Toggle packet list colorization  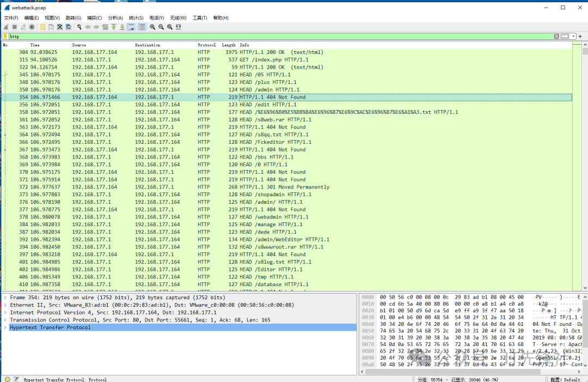142,27
